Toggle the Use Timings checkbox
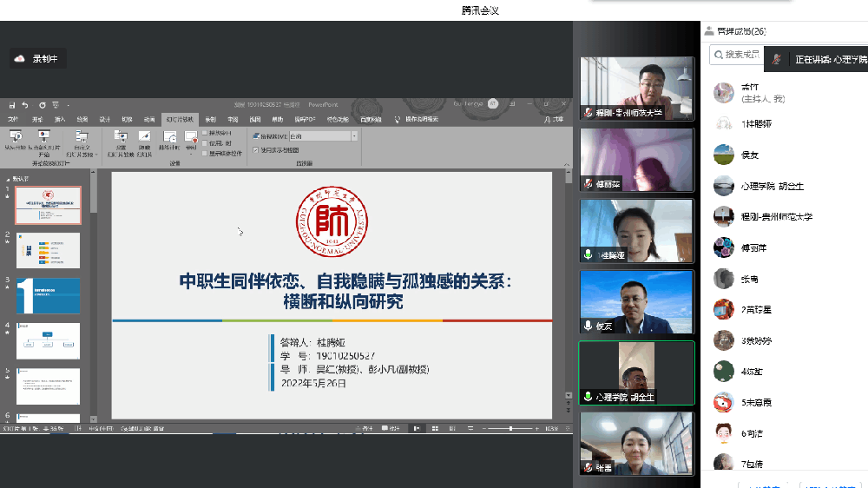The width and height of the screenshot is (868, 488). point(205,143)
